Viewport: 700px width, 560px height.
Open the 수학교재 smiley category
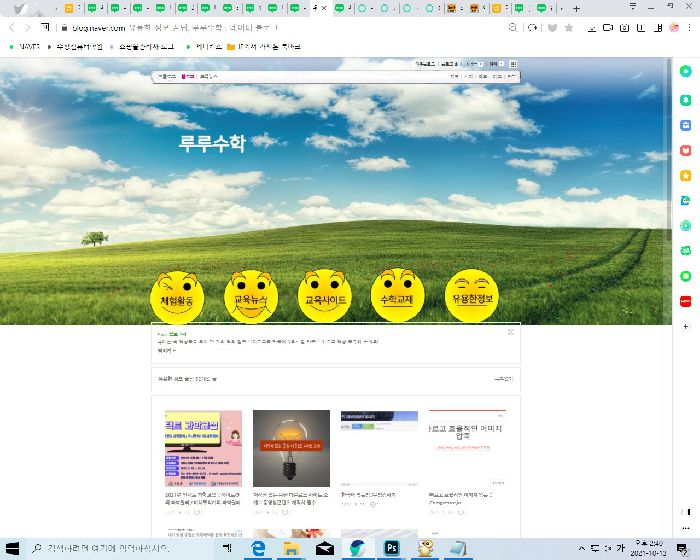point(398,296)
